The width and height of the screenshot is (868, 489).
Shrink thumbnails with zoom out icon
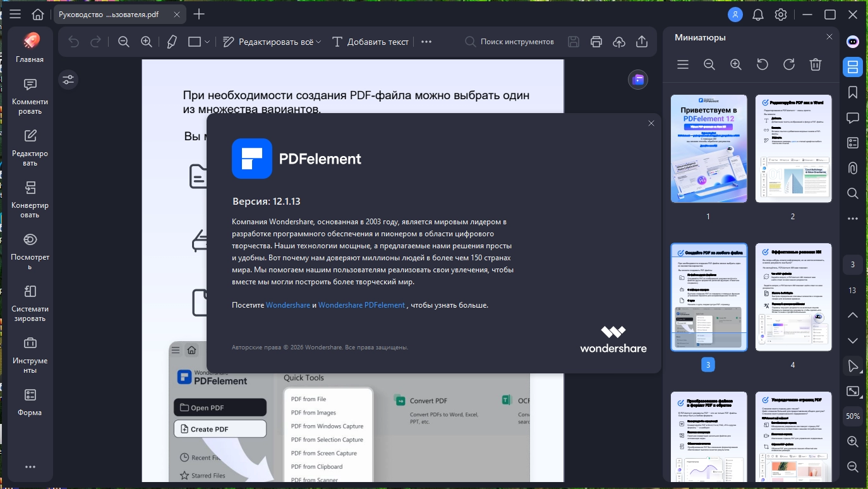click(709, 64)
